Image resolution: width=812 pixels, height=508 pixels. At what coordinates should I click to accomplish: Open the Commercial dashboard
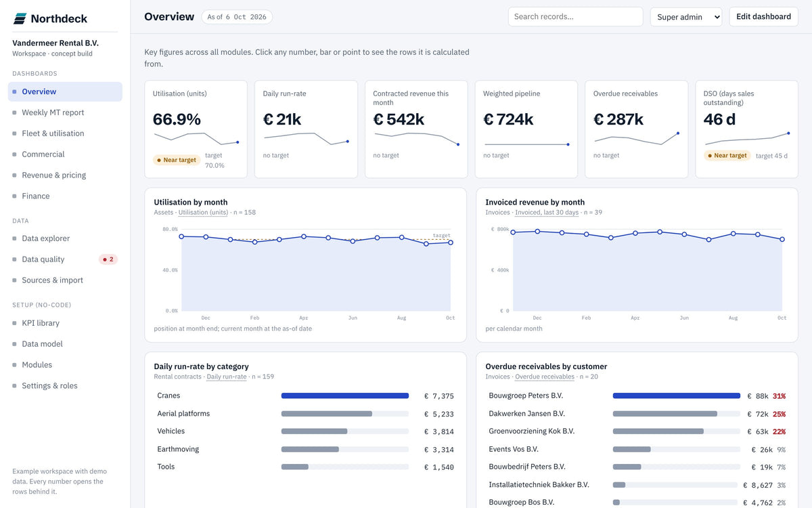(x=65, y=154)
